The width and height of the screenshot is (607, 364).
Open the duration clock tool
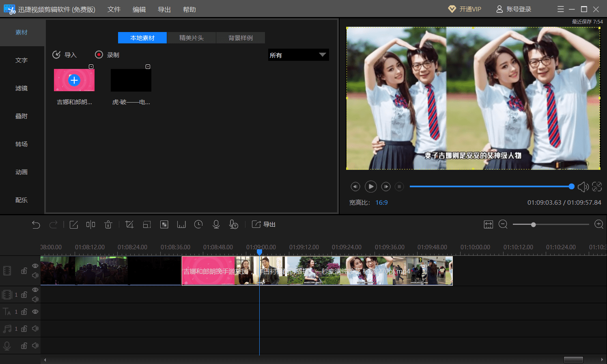coord(198,225)
